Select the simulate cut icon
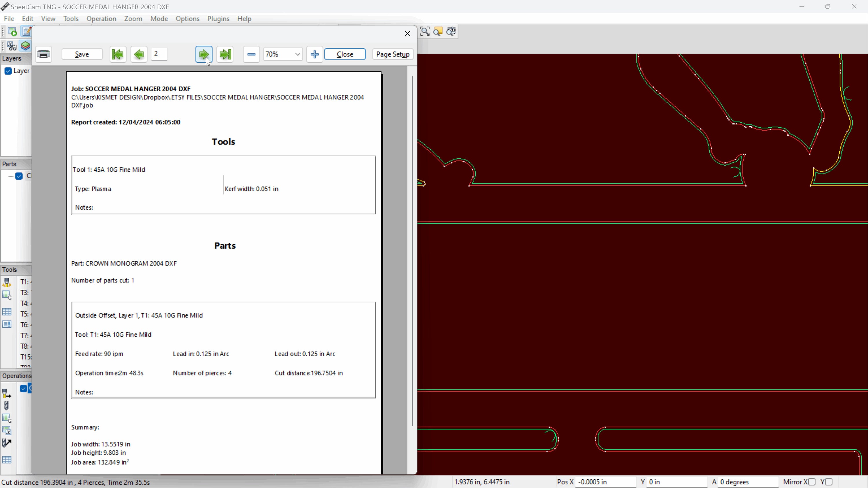The image size is (868, 488). [x=12, y=46]
